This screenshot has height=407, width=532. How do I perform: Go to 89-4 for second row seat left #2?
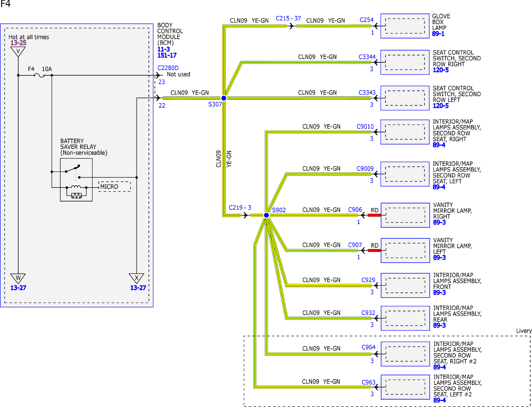coord(440,400)
